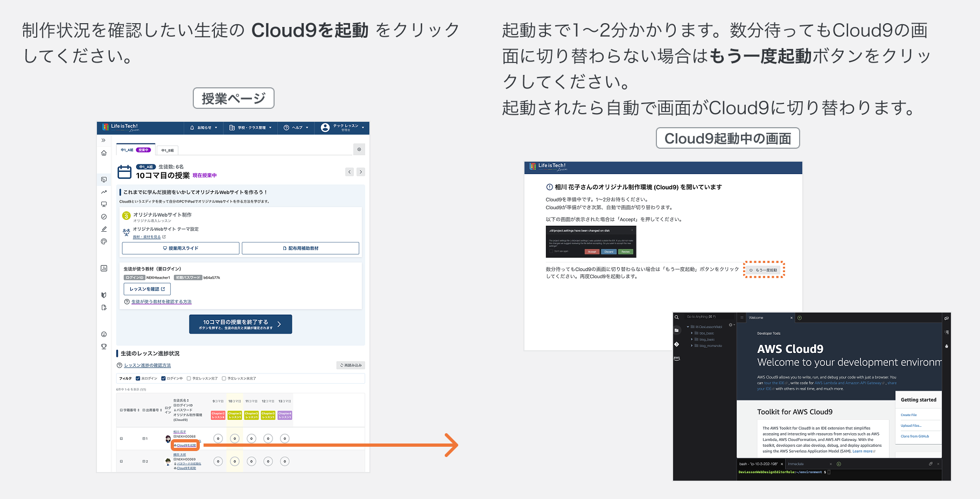Click the aws logo icon in Cloud9's sidebar

677,358
